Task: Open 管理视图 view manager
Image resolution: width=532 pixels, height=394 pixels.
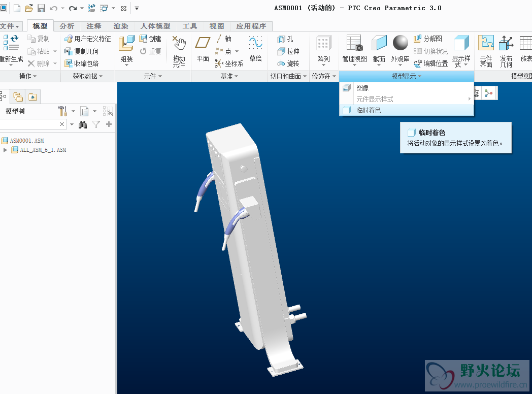Action: [x=354, y=50]
